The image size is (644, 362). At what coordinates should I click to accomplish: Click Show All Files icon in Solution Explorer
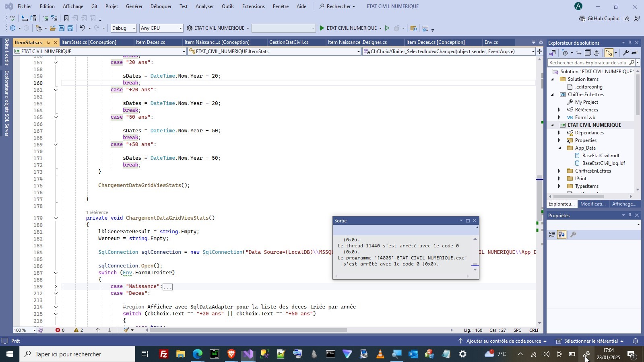pos(597,53)
